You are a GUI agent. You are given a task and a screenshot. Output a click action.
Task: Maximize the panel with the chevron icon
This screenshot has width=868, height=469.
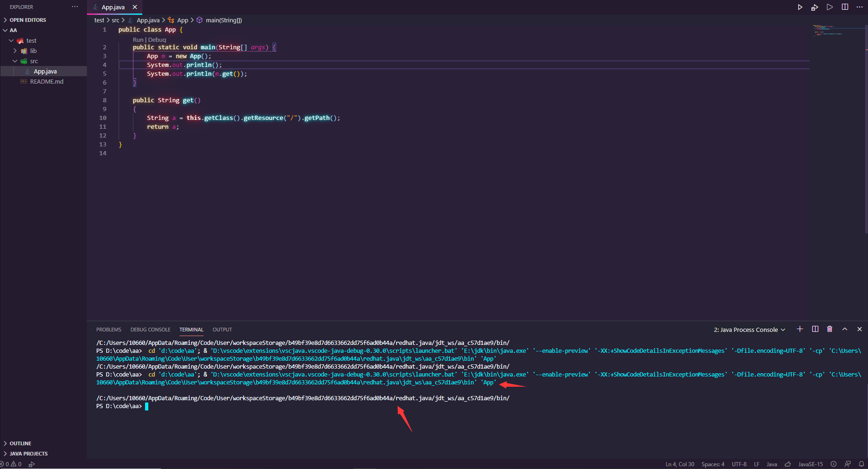coord(845,329)
